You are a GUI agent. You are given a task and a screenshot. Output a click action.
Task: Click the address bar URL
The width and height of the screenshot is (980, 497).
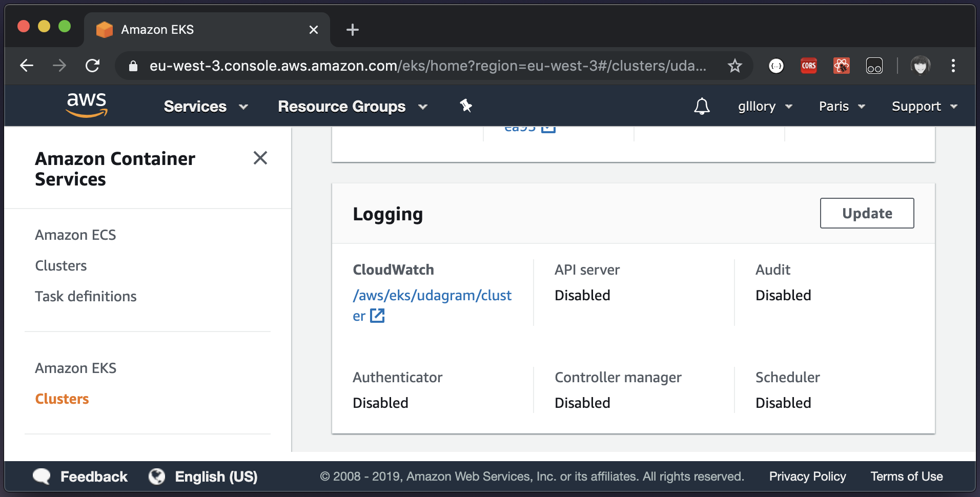[x=427, y=66]
